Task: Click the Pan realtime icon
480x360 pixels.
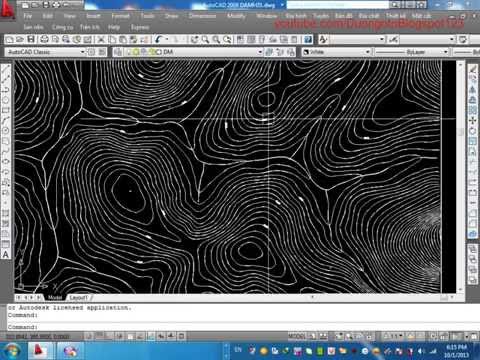Action: coord(194,40)
